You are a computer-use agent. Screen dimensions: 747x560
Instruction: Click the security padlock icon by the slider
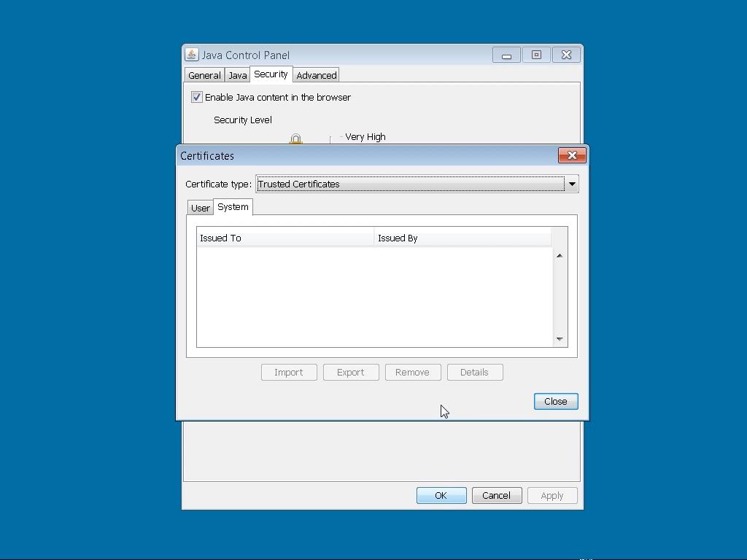tap(296, 139)
